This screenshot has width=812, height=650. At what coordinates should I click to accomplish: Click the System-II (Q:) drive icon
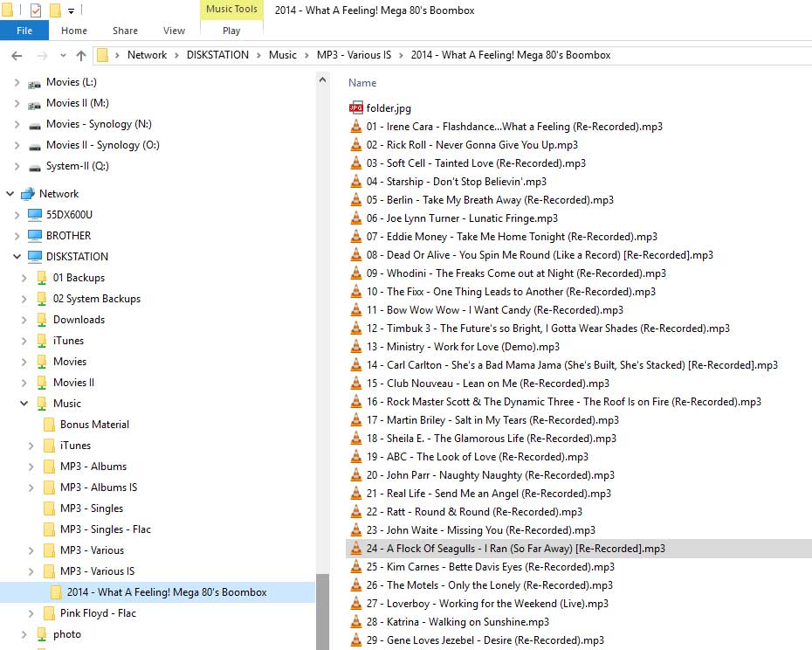pyautogui.click(x=35, y=168)
